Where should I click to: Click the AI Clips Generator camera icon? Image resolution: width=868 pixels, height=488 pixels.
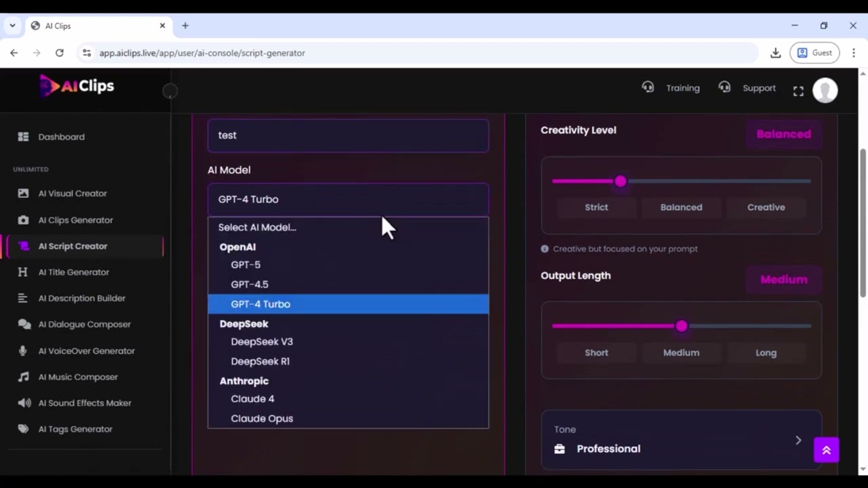tap(23, 220)
